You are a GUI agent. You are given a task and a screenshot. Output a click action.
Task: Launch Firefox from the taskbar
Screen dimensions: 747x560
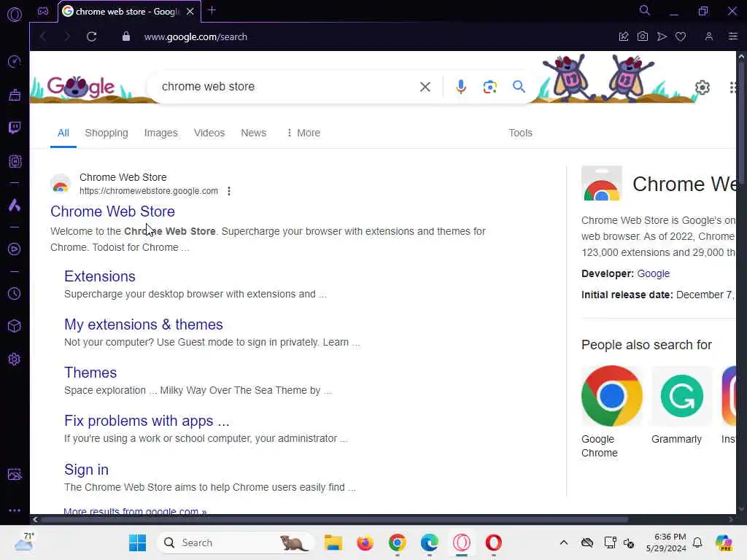click(365, 542)
